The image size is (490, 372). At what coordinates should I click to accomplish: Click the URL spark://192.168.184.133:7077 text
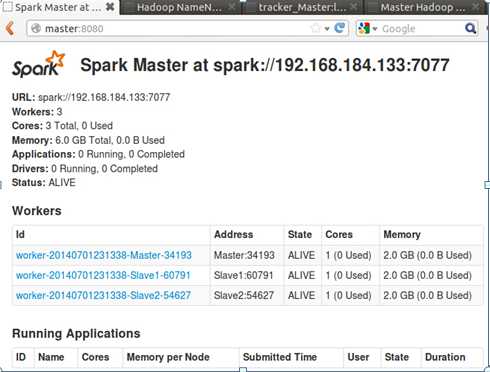point(91,97)
